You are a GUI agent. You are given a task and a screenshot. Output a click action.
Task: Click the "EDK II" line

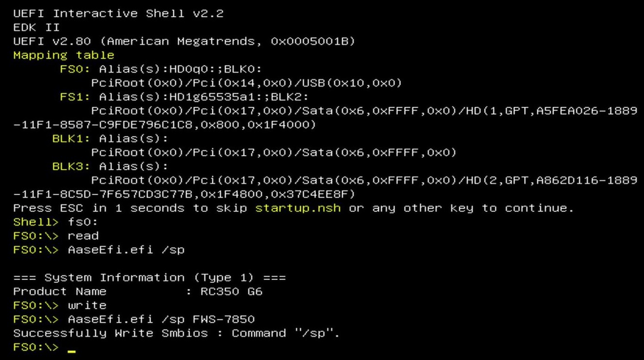coord(36,27)
